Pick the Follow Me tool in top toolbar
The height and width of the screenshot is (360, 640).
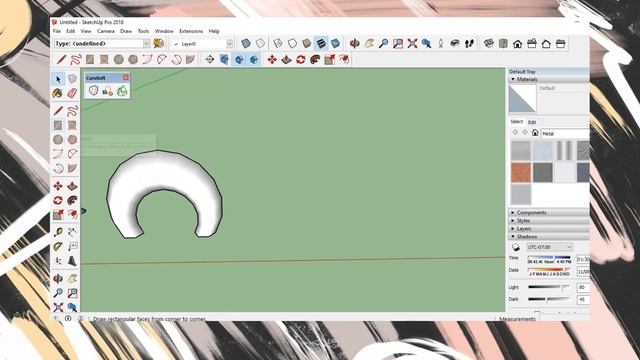(315, 60)
